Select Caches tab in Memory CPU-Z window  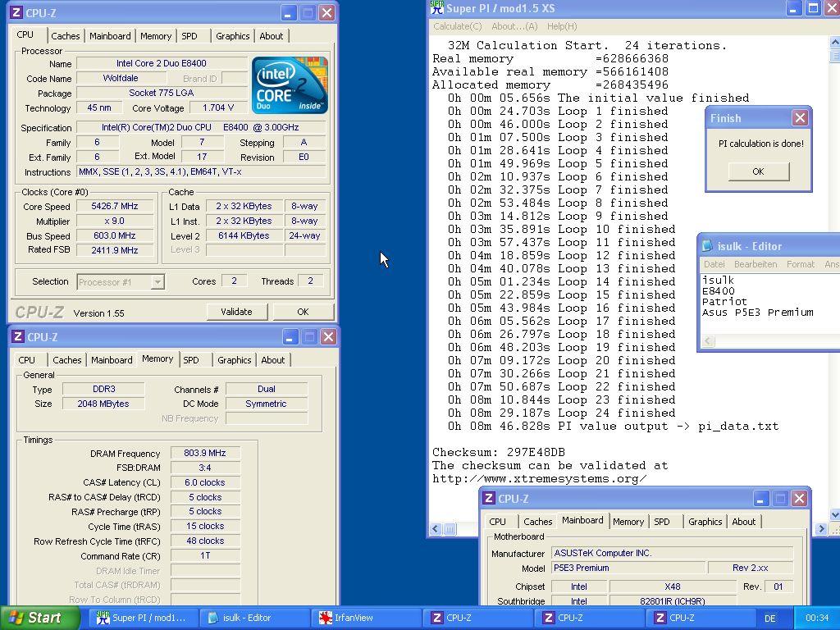67,360
